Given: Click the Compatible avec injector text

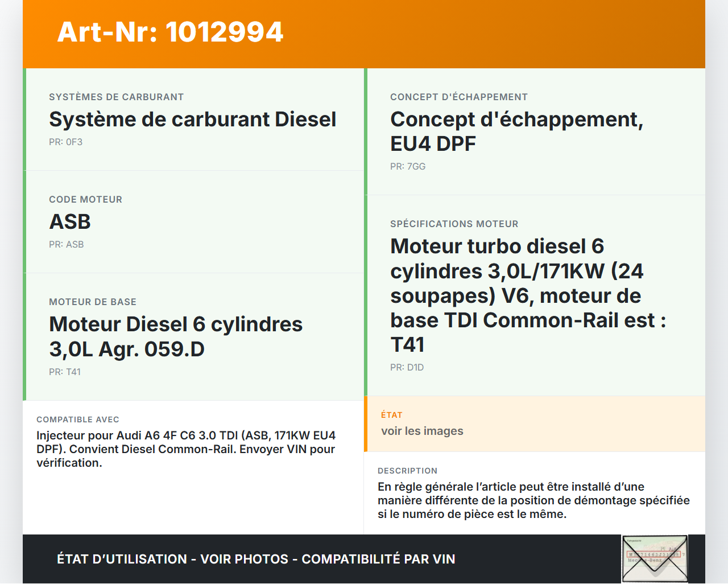Looking at the screenshot, I should [186, 449].
